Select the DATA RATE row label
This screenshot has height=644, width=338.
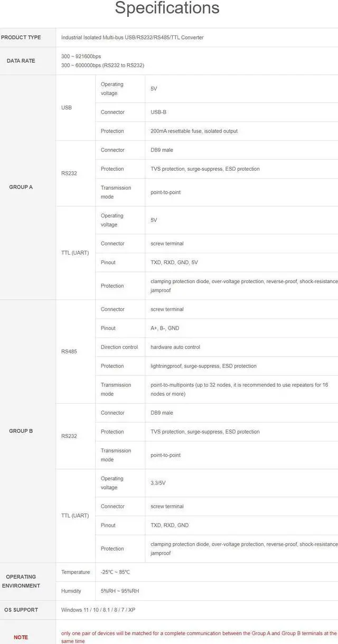click(21, 61)
